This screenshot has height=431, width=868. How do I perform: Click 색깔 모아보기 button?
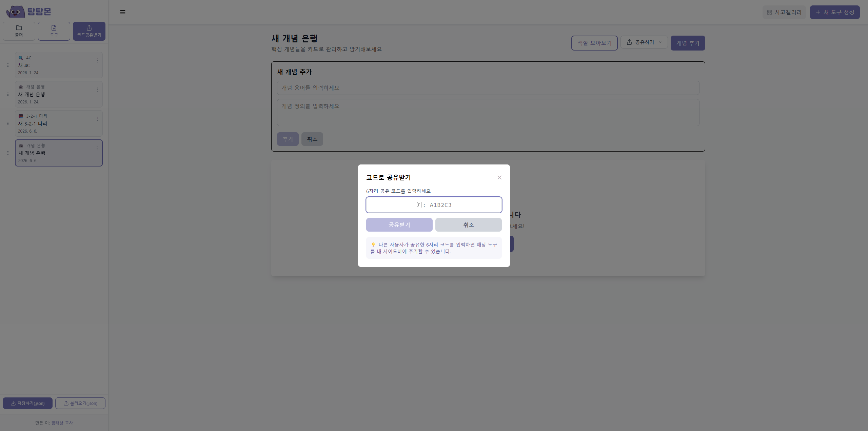[594, 43]
